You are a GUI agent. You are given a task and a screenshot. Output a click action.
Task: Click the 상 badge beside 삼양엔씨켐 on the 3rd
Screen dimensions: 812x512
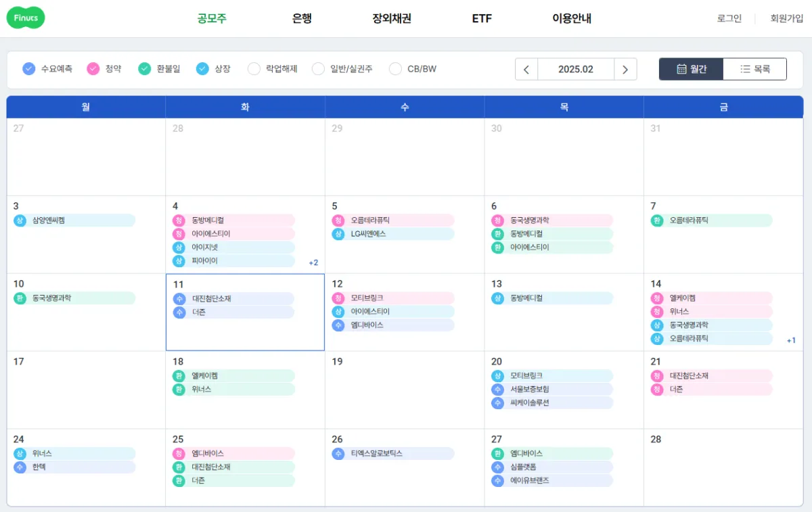pos(20,220)
